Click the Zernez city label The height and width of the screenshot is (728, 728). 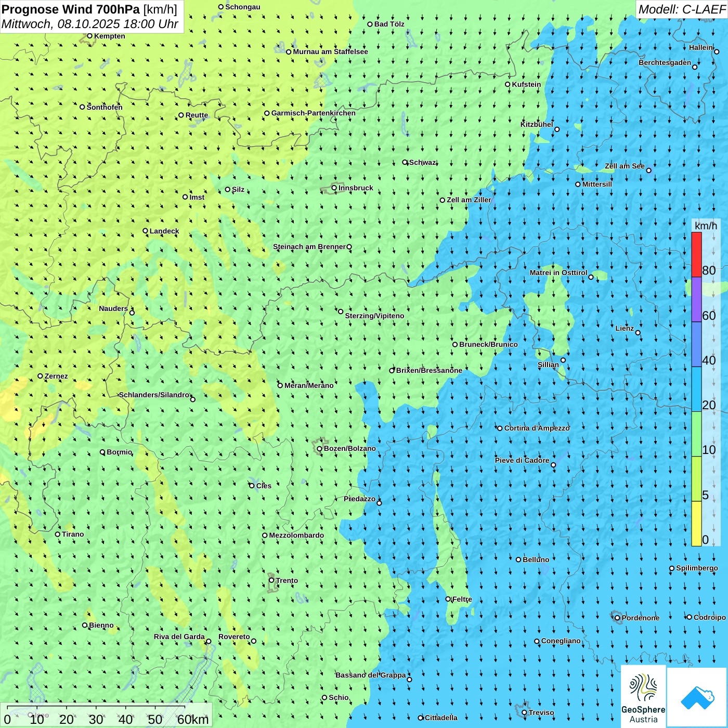(x=56, y=376)
